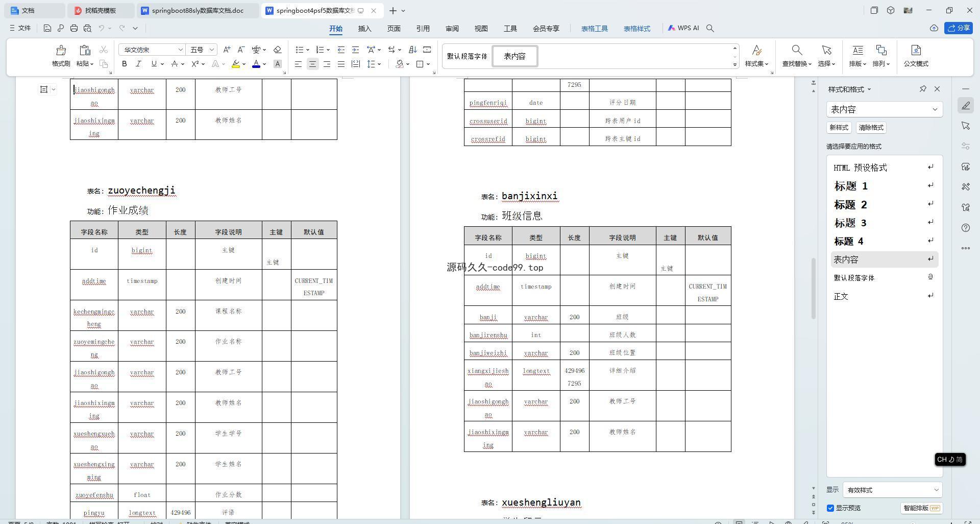Align text left
Viewport: 980px width, 524px height.
coord(298,64)
